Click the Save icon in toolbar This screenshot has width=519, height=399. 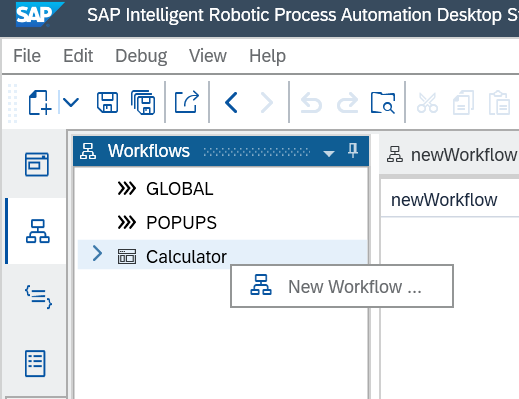tap(107, 102)
